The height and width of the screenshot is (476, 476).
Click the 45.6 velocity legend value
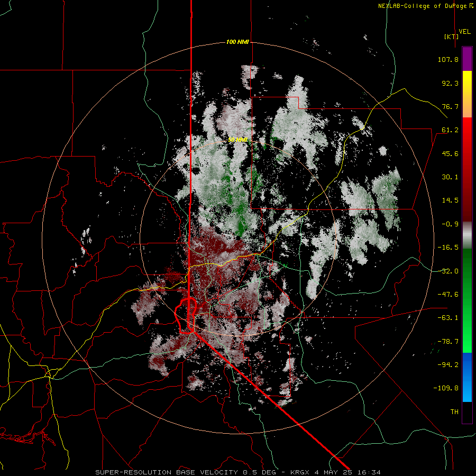click(450, 153)
